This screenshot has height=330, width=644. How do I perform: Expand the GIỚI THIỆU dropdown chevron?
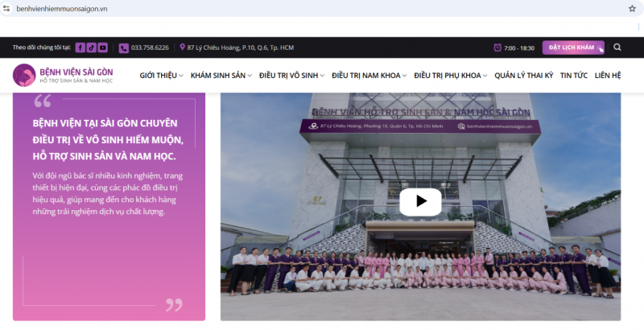pos(180,76)
